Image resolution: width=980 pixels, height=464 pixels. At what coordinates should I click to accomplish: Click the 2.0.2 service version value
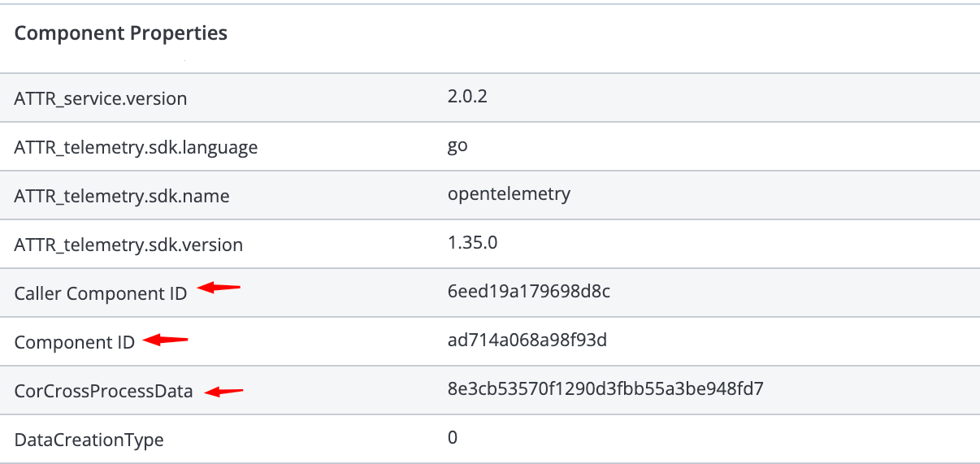click(x=467, y=98)
